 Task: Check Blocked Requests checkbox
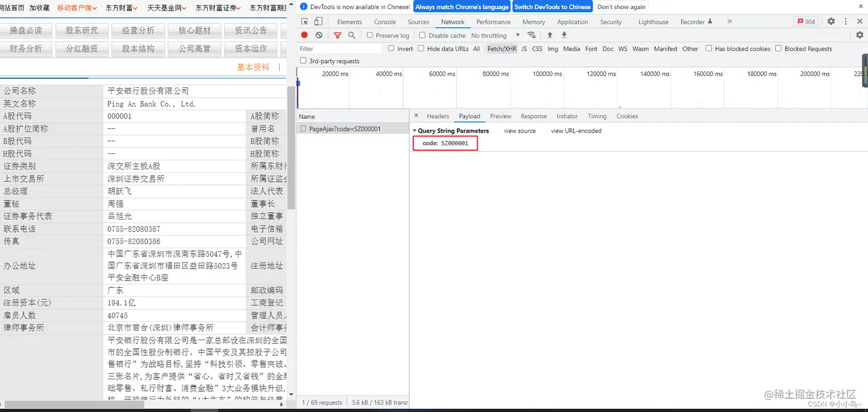778,48
